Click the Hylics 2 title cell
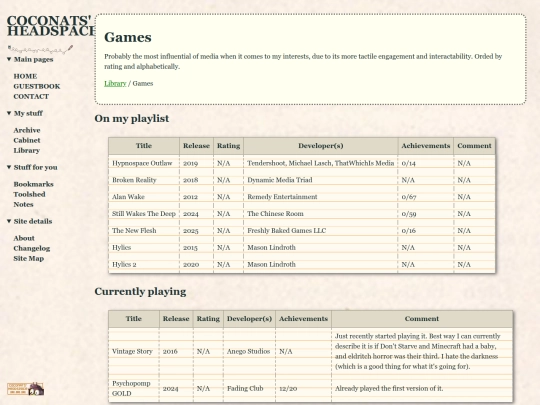540x405 pixels. (x=144, y=264)
